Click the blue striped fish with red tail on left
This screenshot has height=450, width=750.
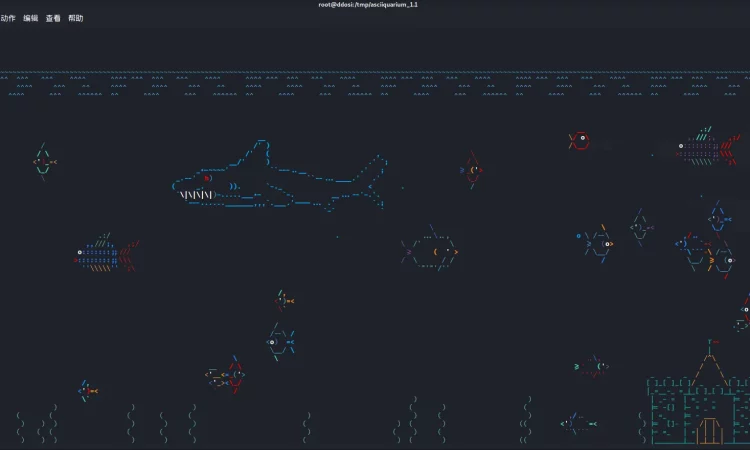pos(105,255)
